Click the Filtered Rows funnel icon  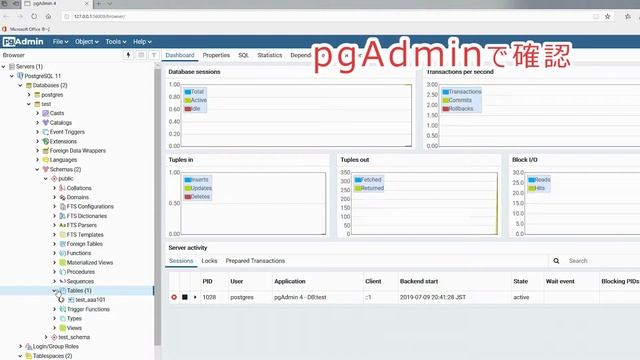click(x=154, y=55)
